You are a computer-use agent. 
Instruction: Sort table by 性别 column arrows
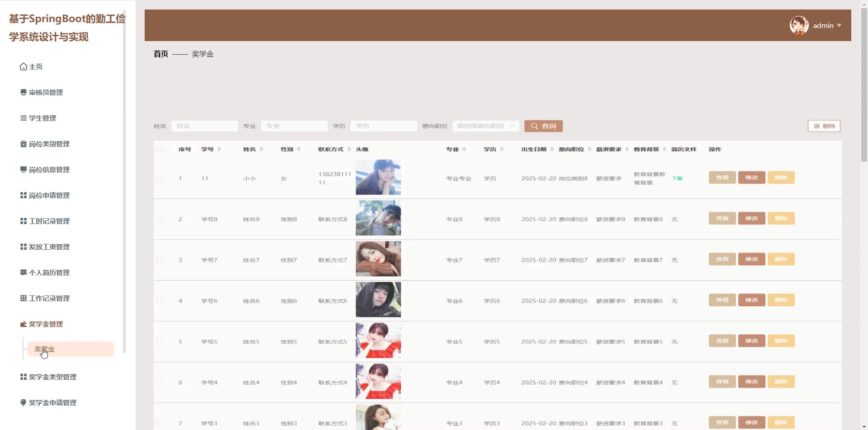coord(299,149)
